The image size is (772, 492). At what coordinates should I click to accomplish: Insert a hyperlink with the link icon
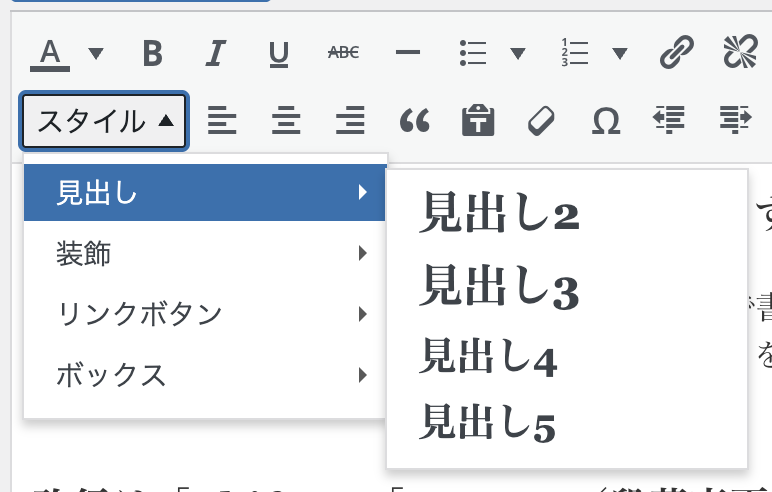677,53
